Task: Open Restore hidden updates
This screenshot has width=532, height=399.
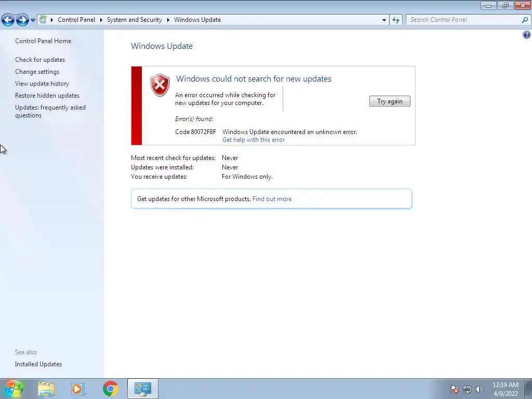Action: (47, 96)
